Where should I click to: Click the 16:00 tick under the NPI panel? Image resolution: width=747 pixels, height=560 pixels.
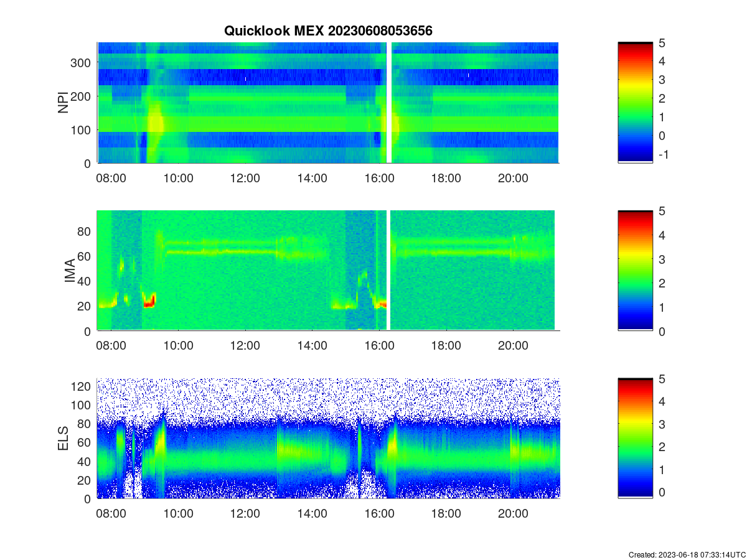379,178
